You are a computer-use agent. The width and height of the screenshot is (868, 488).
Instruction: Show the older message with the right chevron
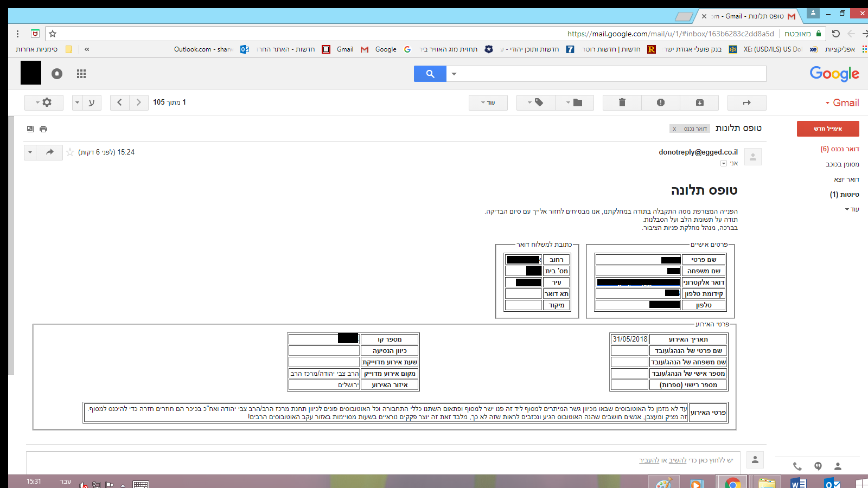click(x=139, y=102)
